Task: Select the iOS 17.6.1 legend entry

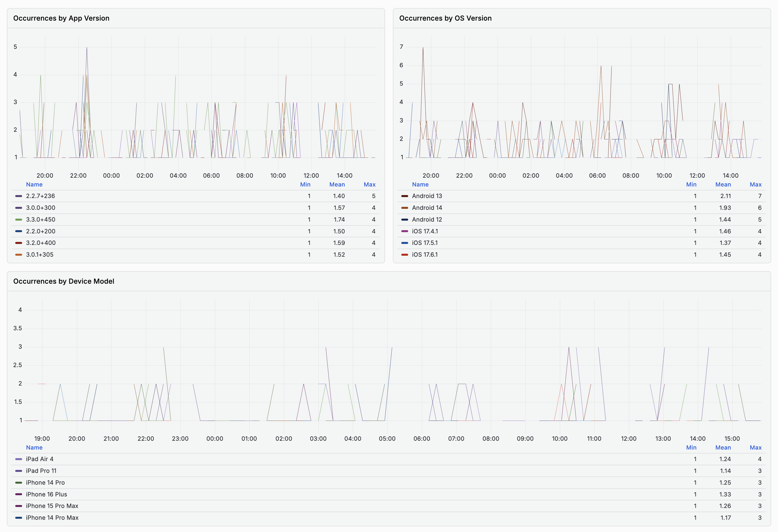Action: point(425,255)
